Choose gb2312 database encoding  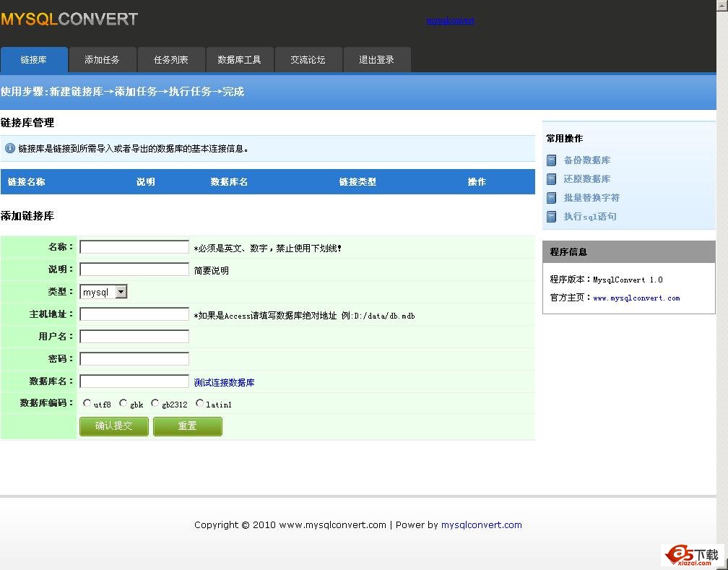point(155,403)
